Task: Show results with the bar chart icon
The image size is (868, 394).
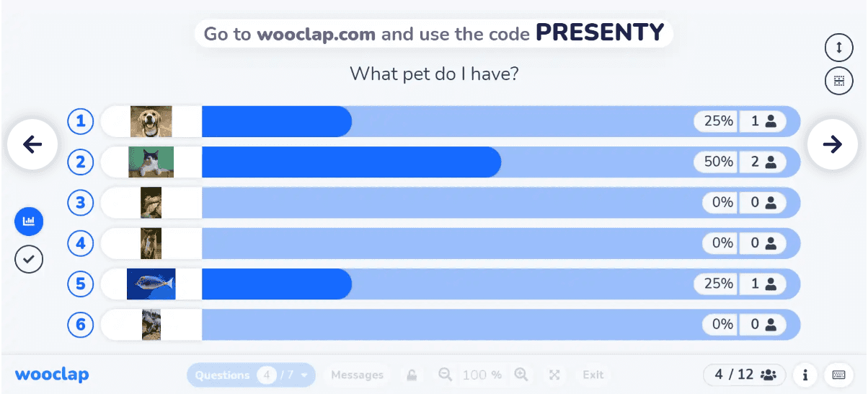Action: coord(29,221)
